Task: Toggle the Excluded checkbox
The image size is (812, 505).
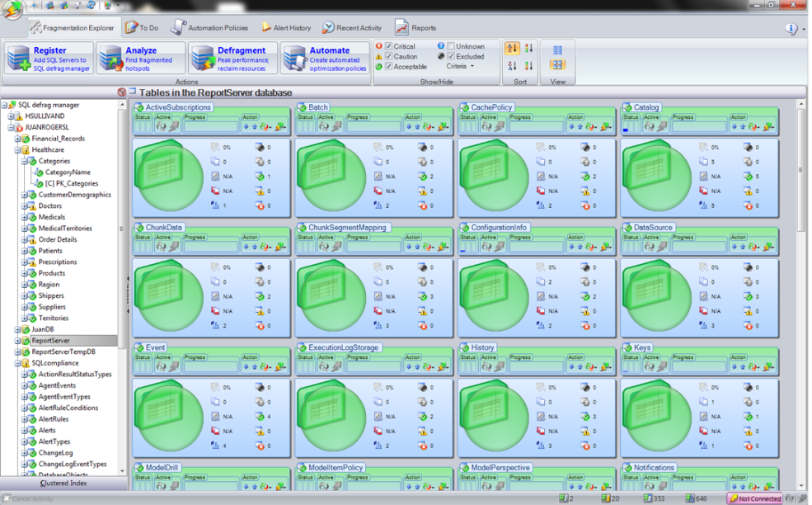Action: [x=451, y=56]
